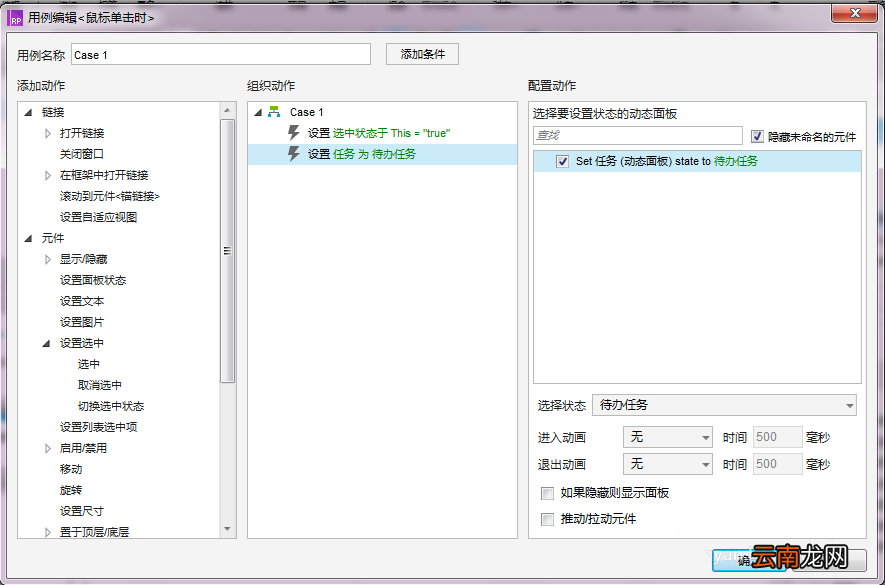
Task: Click lightning icon beside 设置 任务 为 待办任务
Action: click(293, 154)
